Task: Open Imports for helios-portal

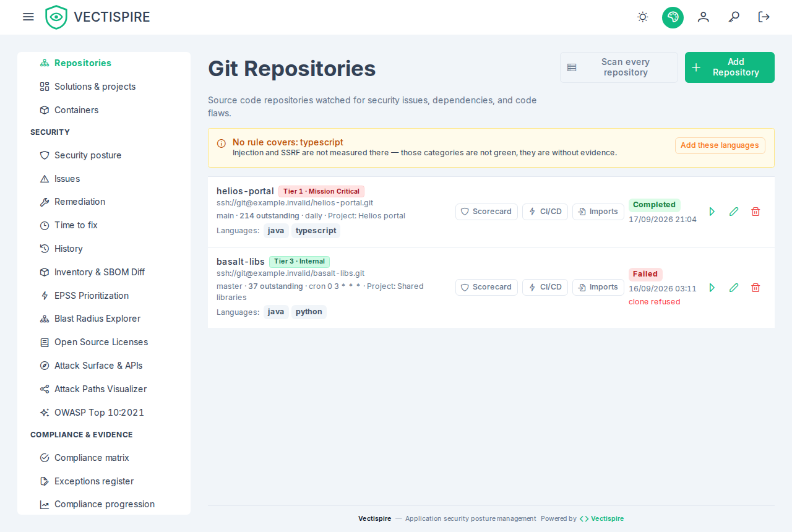Action: (598, 212)
